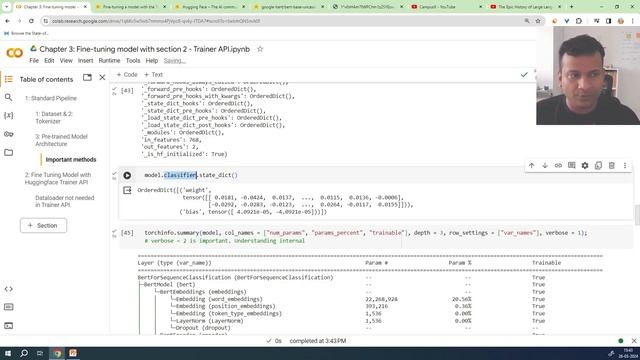Open the terminal icon in sidebar
640x360 pixels.
pyautogui.click(x=9, y=325)
